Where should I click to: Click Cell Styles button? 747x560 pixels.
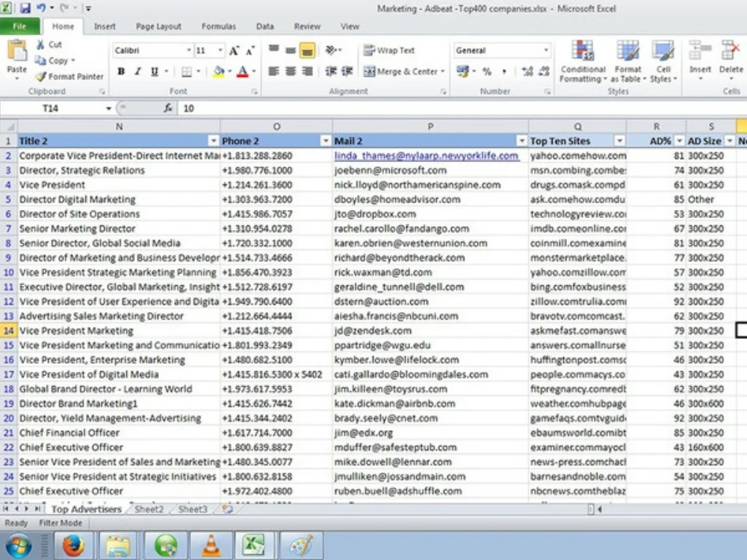(x=663, y=61)
